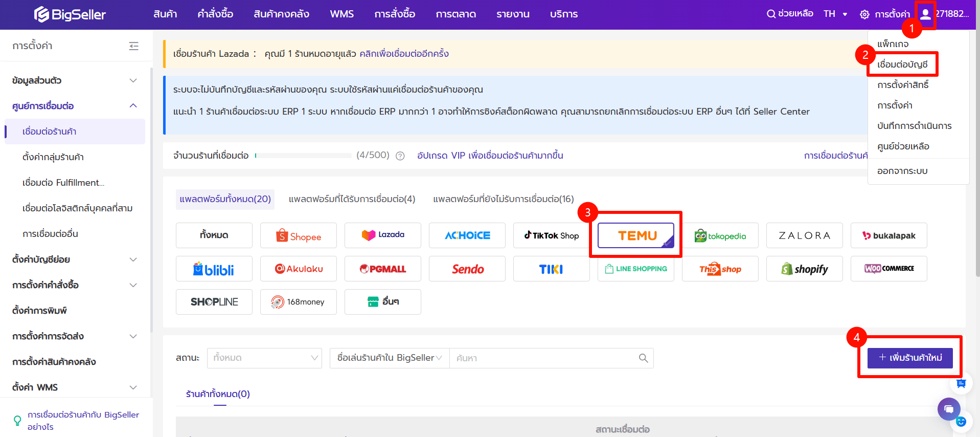Choose the TikTok Shop platform filter
The width and height of the screenshot is (980, 437).
pyautogui.click(x=551, y=236)
